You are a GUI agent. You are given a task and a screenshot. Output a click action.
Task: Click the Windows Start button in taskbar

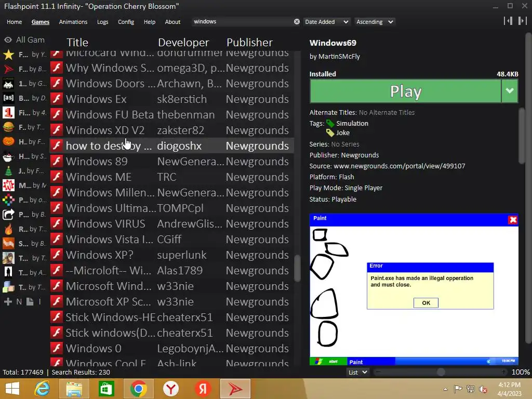(x=12, y=389)
